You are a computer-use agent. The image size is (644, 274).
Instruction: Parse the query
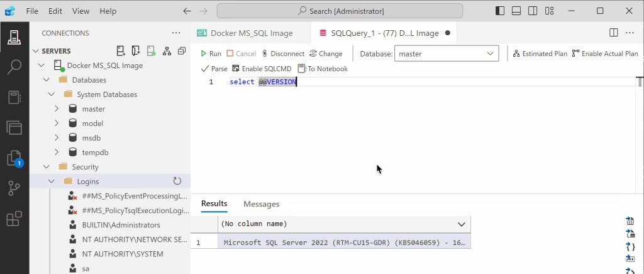[x=214, y=69]
